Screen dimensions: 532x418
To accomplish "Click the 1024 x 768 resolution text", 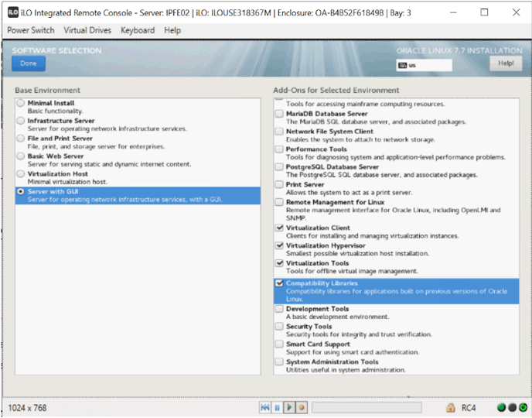I will point(27,407).
